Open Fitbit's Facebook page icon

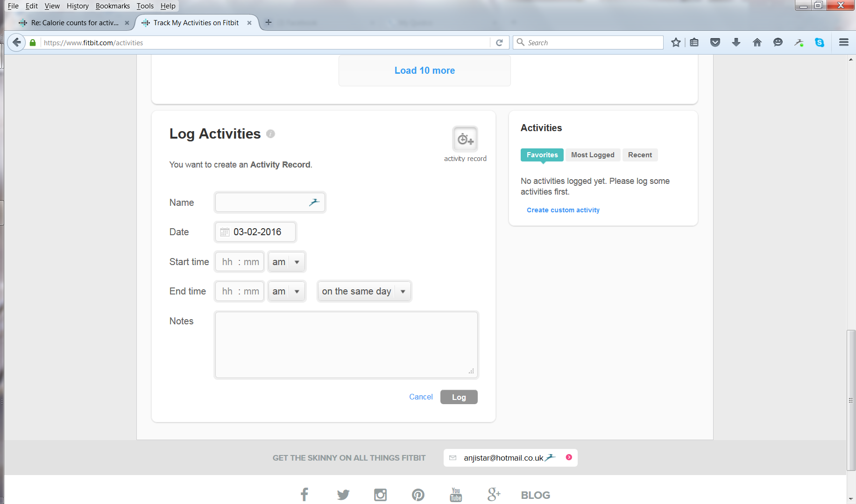pyautogui.click(x=304, y=494)
